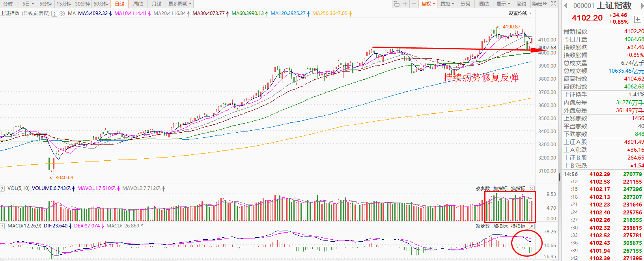Enter fullscreen chart with the expand icon
This screenshot has height=261, width=644.
[x=554, y=4]
